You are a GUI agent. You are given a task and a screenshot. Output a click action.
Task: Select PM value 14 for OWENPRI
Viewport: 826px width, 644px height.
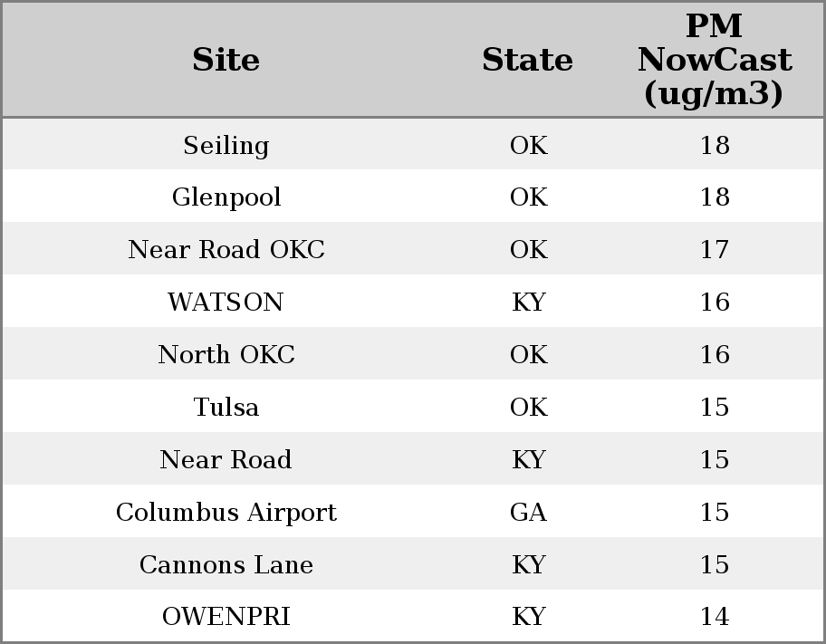714,617
